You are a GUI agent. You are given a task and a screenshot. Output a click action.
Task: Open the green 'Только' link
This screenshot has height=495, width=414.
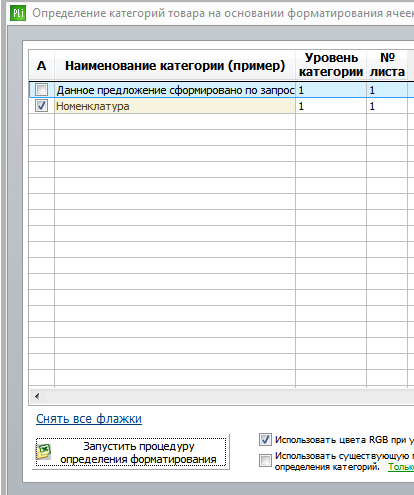[x=401, y=467]
